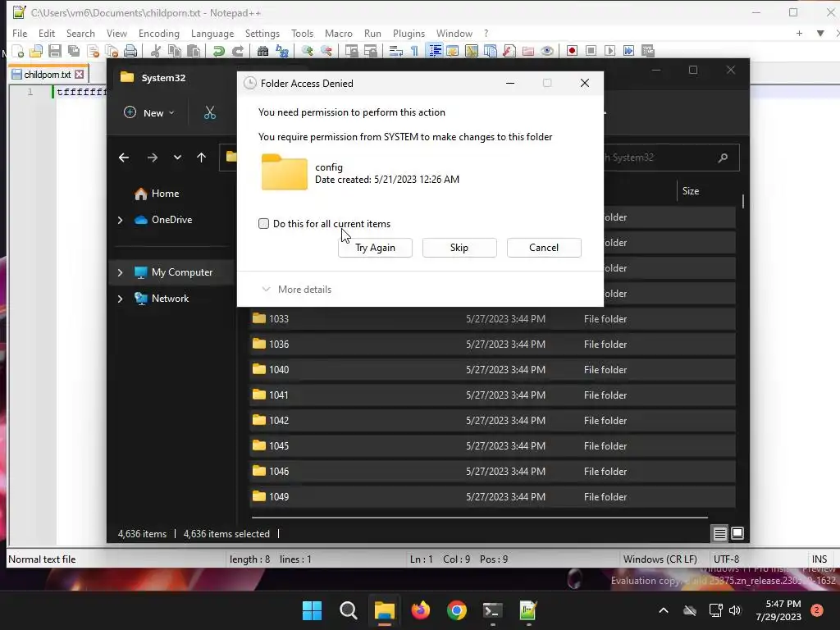The height and width of the screenshot is (630, 840).
Task: Click the Paste icon in Notepad++ toolbar
Action: point(194,51)
